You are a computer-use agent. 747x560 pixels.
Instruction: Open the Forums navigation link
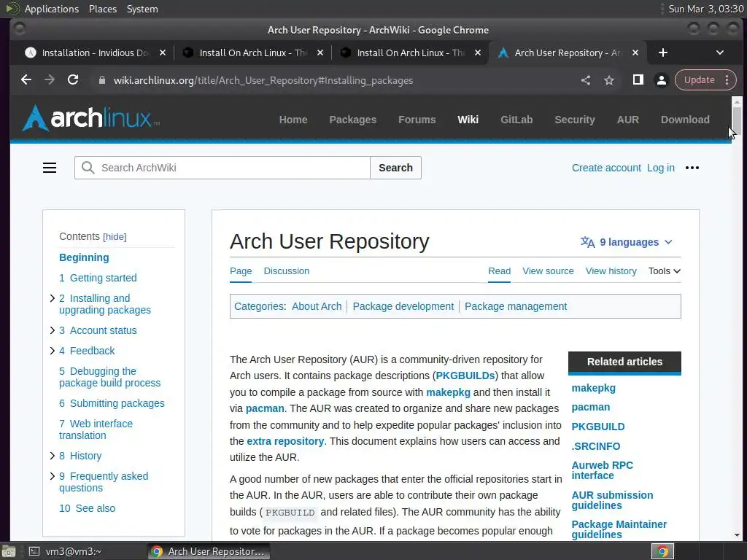pos(417,120)
